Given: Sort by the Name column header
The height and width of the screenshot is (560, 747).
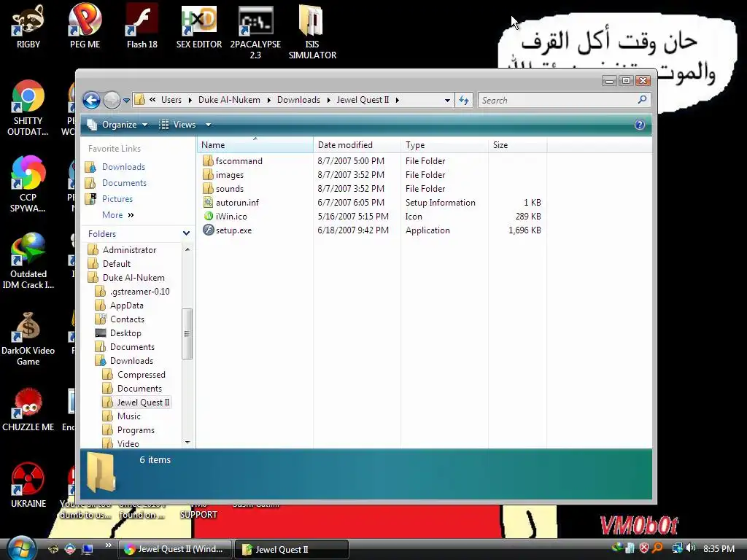Looking at the screenshot, I should pos(255,145).
